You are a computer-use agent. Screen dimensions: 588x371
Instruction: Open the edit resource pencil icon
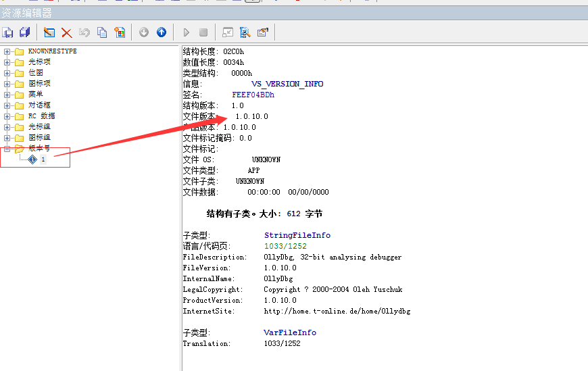(49, 32)
